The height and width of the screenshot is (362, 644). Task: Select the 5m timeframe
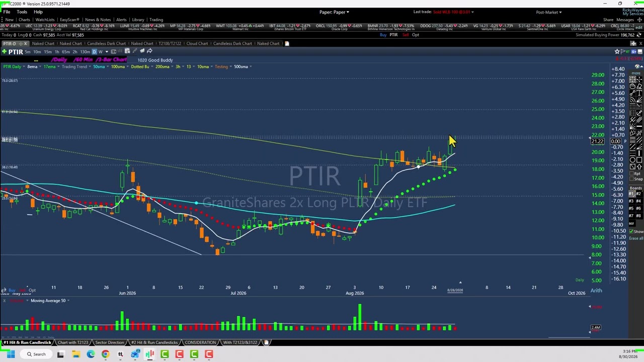coord(28,52)
